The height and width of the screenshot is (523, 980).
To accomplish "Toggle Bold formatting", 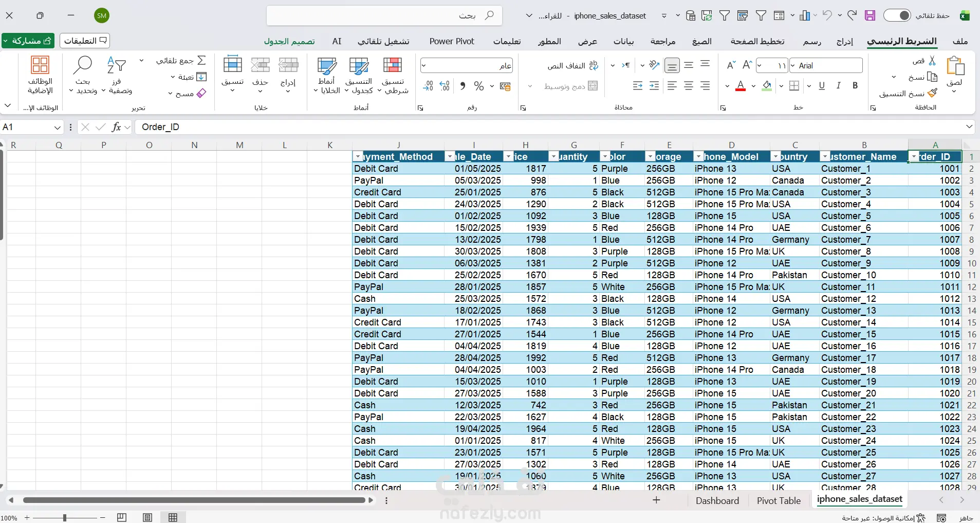I will (x=855, y=86).
